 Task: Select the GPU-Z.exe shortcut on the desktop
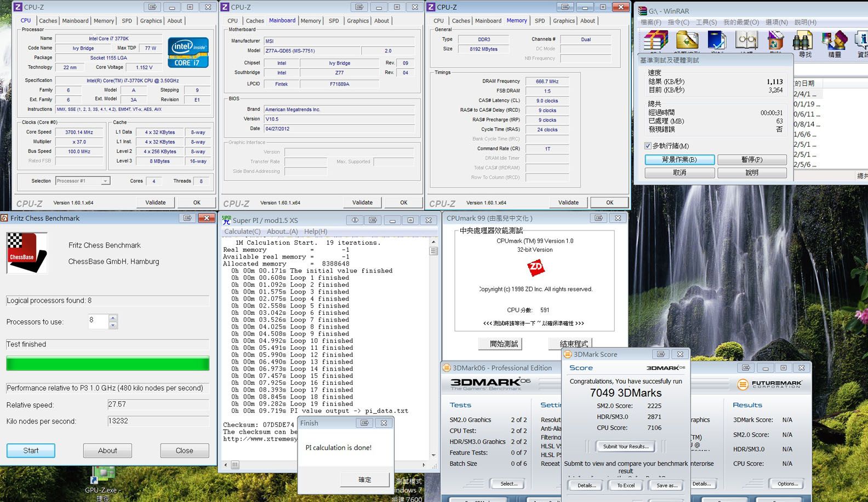pyautogui.click(x=103, y=483)
